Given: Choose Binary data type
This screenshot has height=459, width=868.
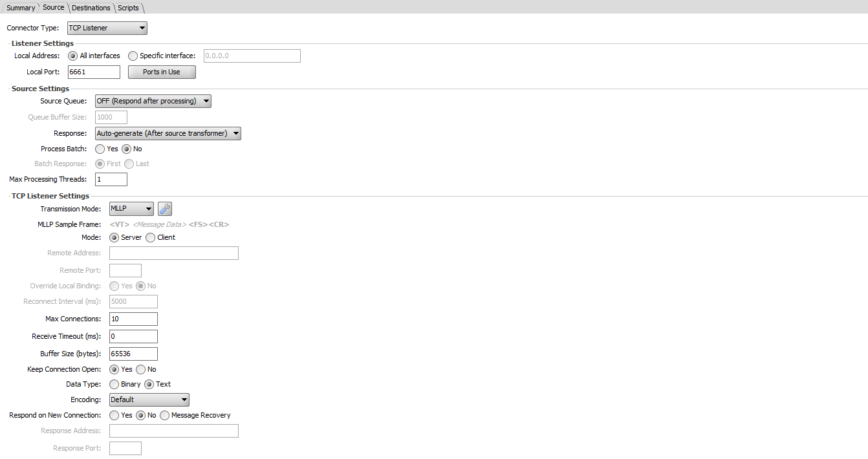Looking at the screenshot, I should pos(114,385).
